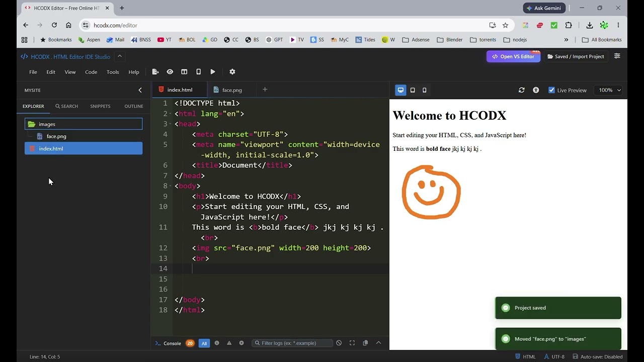This screenshot has width=644, height=362.
Task: Add a new tab with the plus
Action: click(x=265, y=89)
